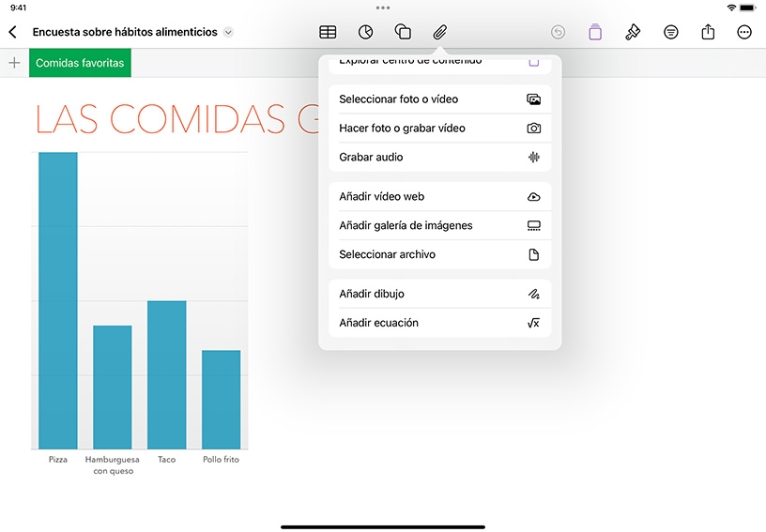
Task: Open the format paintbrush icon
Action: 633,32
